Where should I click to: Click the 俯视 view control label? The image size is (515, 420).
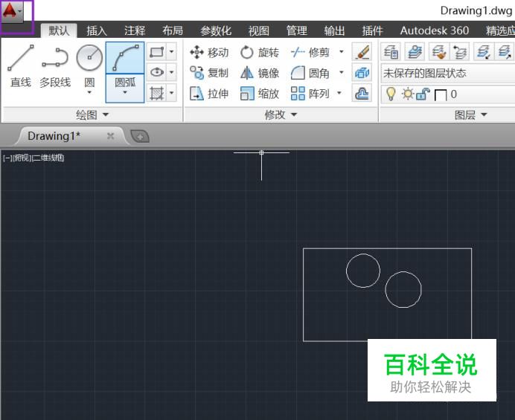(22, 158)
